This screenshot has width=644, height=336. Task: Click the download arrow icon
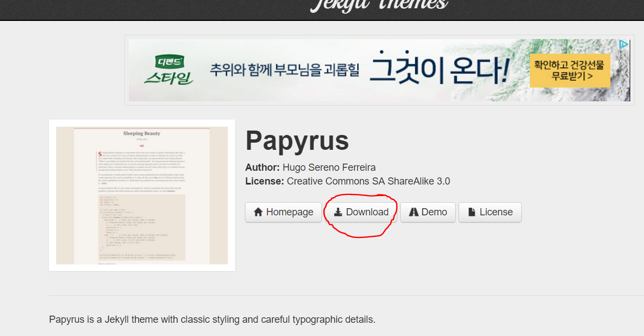[337, 212]
